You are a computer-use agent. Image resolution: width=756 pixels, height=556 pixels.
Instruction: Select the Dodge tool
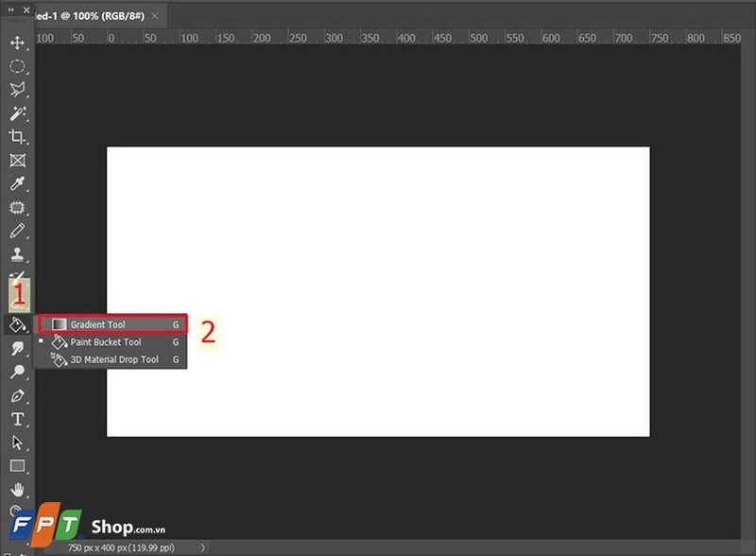tap(17, 372)
